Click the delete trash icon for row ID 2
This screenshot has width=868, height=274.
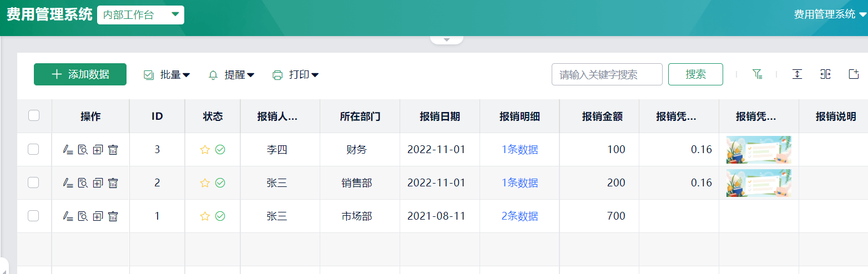(x=113, y=183)
